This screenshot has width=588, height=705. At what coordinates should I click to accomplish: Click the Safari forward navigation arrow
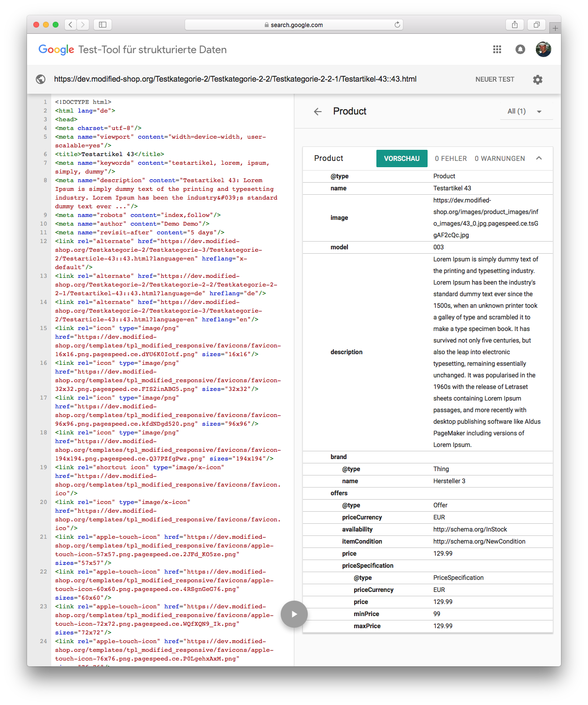tap(83, 25)
